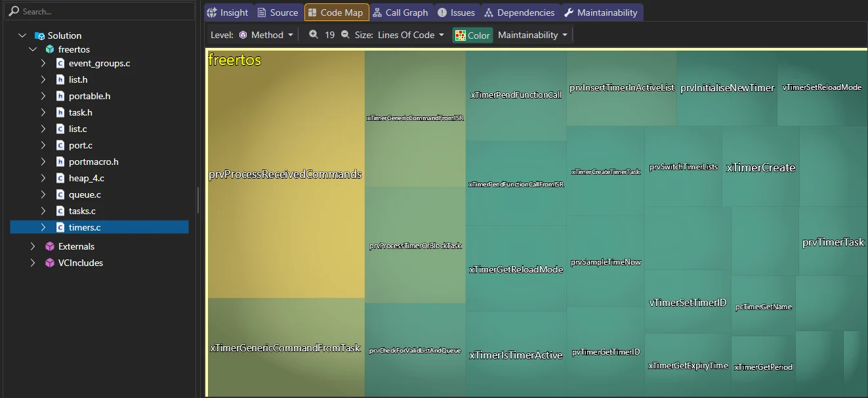Click the zoom out magnifier icon
Image resolution: width=868 pixels, height=398 pixels.
coord(346,35)
